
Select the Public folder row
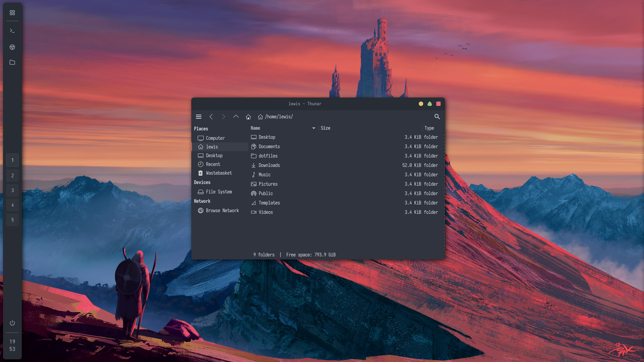click(346, 193)
